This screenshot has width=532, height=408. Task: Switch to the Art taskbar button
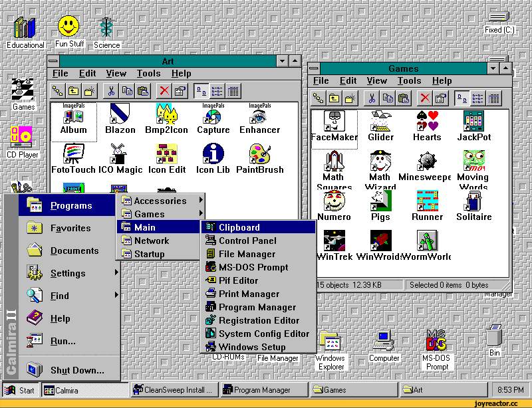coord(443,390)
